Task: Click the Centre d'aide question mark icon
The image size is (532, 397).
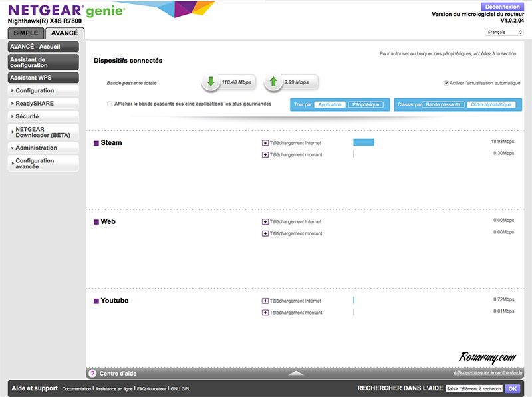Action: [x=92, y=374]
